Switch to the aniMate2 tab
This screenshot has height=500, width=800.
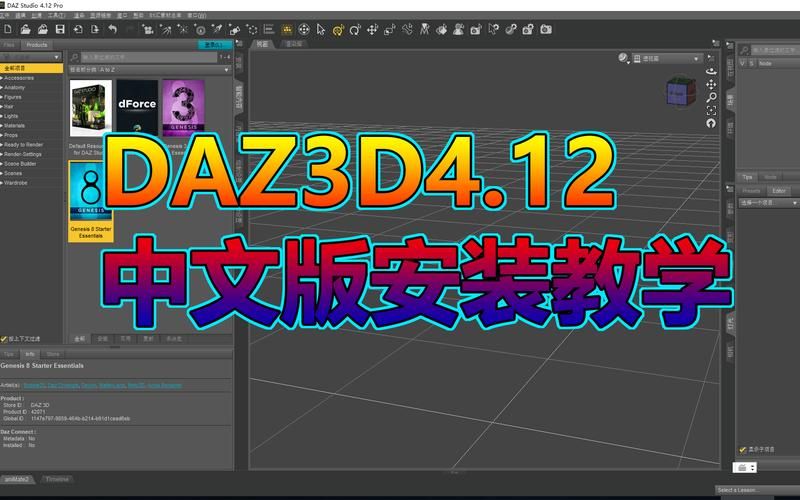pos(17,480)
